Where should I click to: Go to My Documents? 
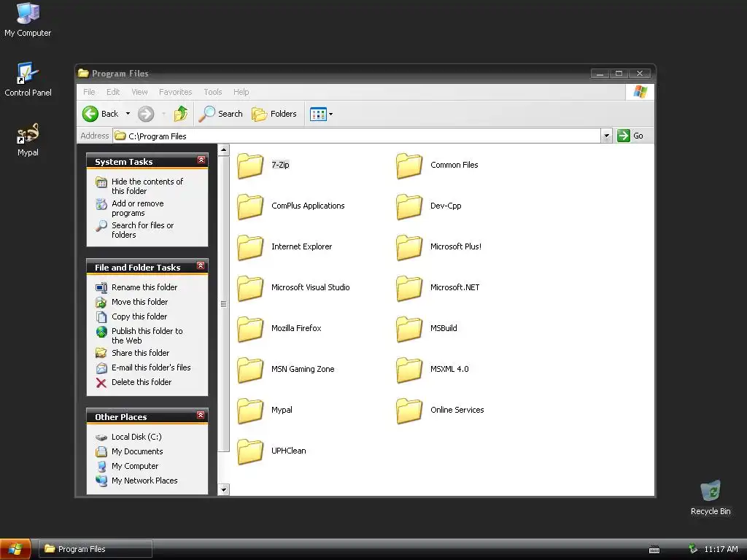coord(129,451)
